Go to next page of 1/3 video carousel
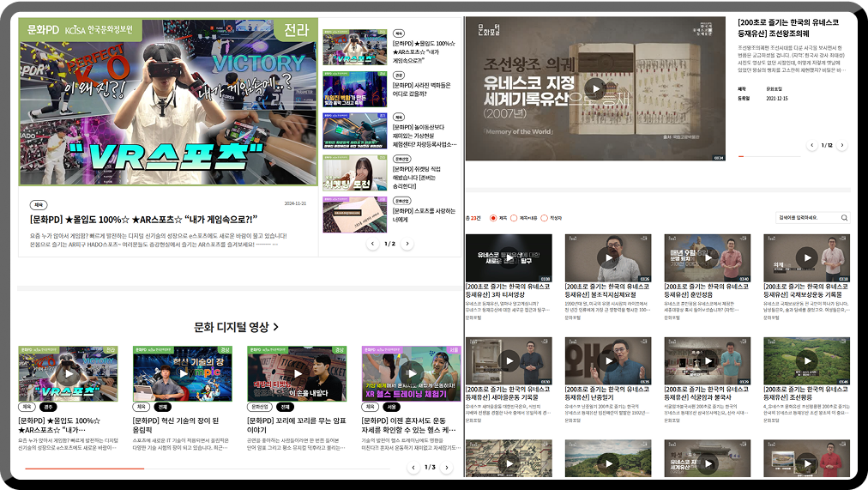Viewport: 868px width, 490px height. [x=447, y=468]
